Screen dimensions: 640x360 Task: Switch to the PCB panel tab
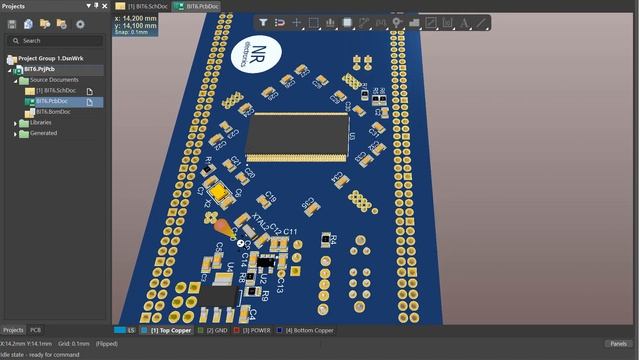[36, 330]
